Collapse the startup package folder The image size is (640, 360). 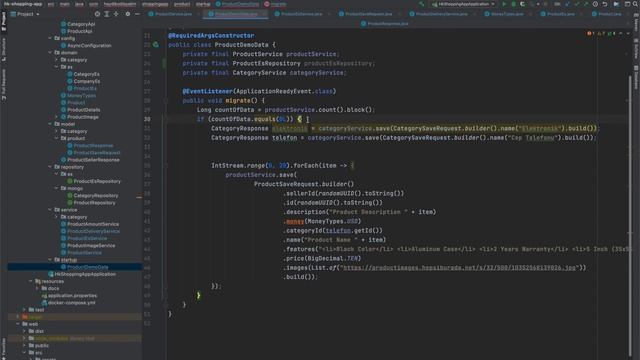click(50, 260)
